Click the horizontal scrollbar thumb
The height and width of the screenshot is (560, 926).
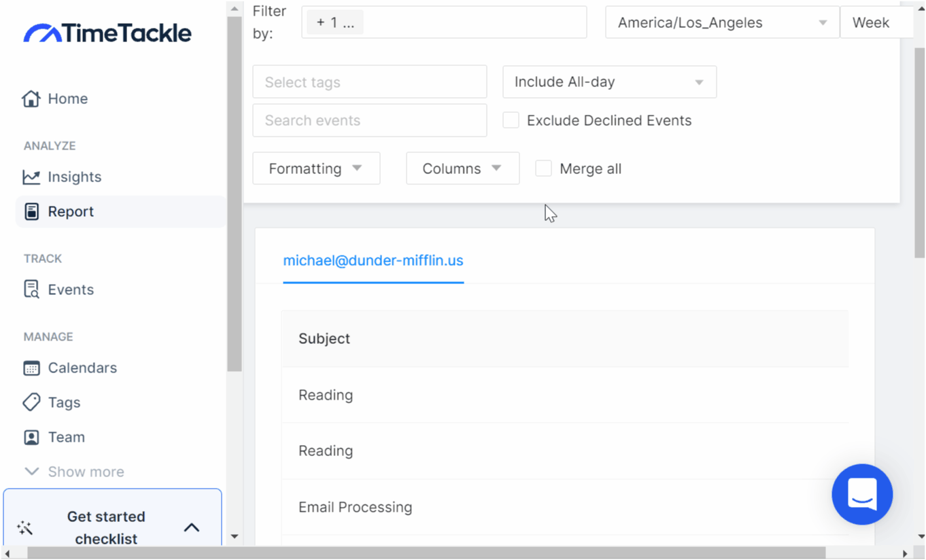point(426,553)
